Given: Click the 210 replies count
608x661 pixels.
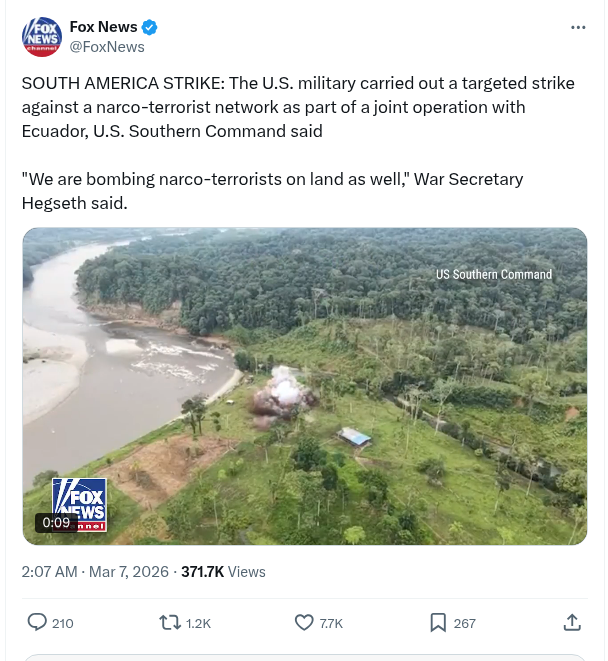Looking at the screenshot, I should click(x=62, y=623).
